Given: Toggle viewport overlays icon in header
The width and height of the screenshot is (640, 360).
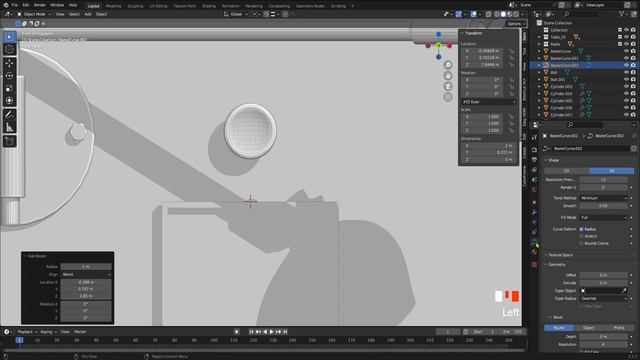Looking at the screenshot, I should [x=473, y=14].
